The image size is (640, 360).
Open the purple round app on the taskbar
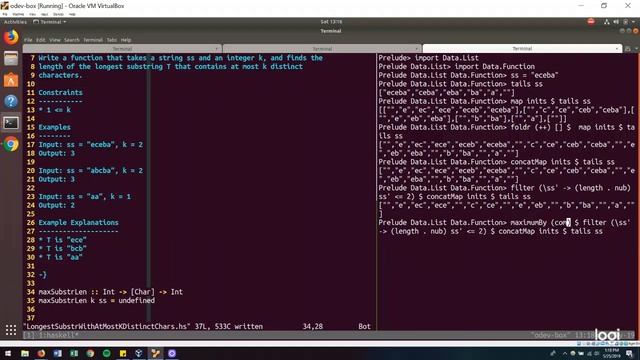point(172,353)
